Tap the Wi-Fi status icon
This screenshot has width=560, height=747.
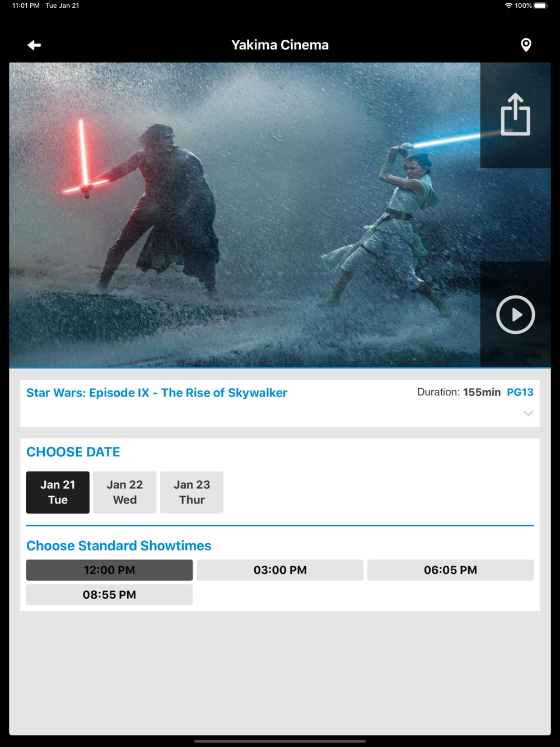point(508,6)
